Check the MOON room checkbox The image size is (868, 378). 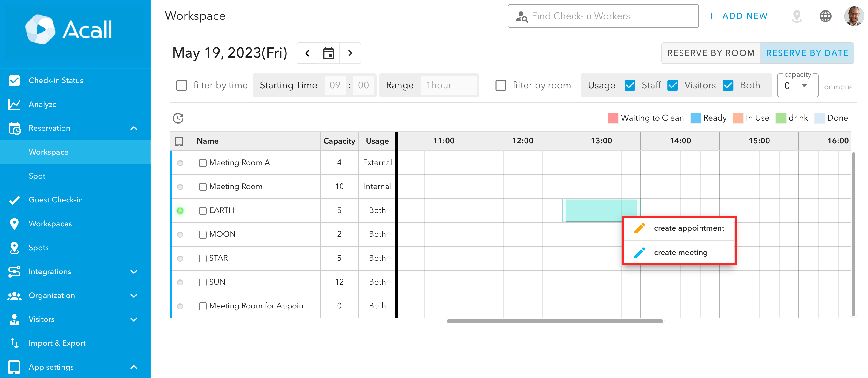coord(203,234)
